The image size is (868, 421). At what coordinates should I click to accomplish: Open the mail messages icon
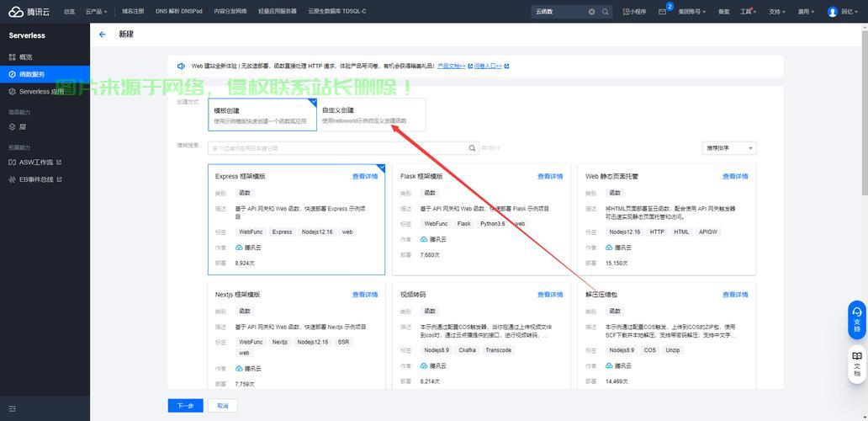tap(662, 12)
